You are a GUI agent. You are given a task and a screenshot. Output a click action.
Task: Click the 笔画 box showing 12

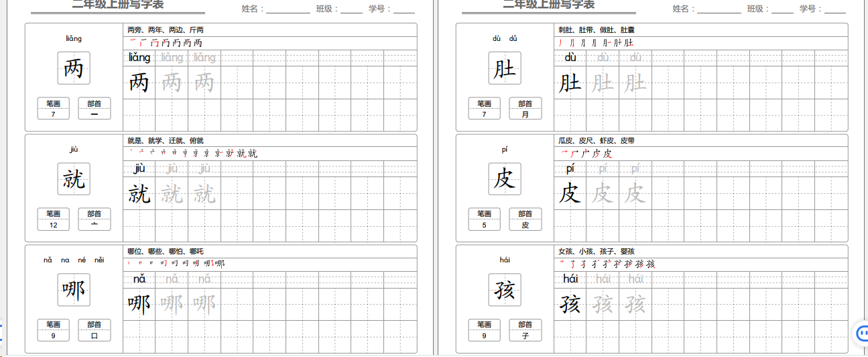[54, 219]
